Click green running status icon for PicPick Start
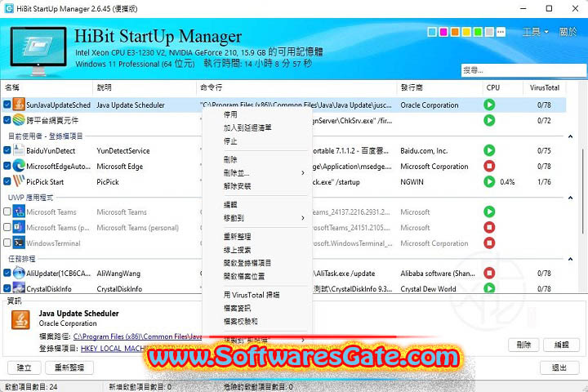This screenshot has height=392, width=588. click(x=489, y=181)
